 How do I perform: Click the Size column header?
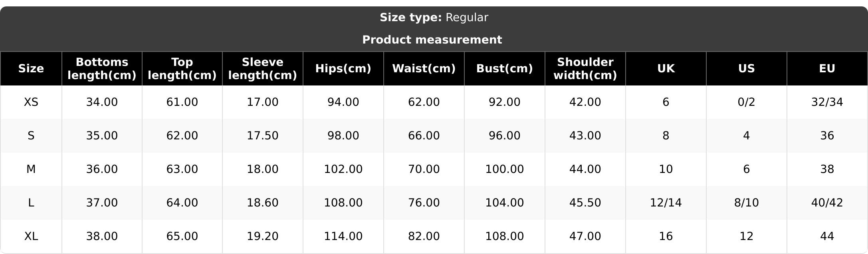31,69
